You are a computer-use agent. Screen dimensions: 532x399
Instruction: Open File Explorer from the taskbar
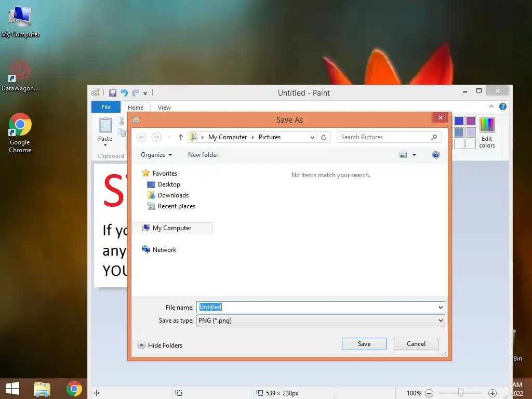pyautogui.click(x=42, y=389)
